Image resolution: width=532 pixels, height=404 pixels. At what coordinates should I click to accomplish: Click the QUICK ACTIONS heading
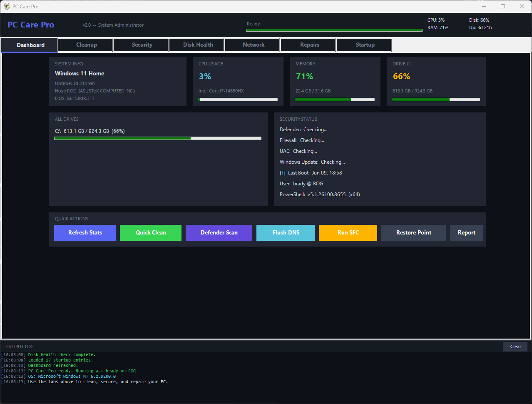(x=72, y=219)
